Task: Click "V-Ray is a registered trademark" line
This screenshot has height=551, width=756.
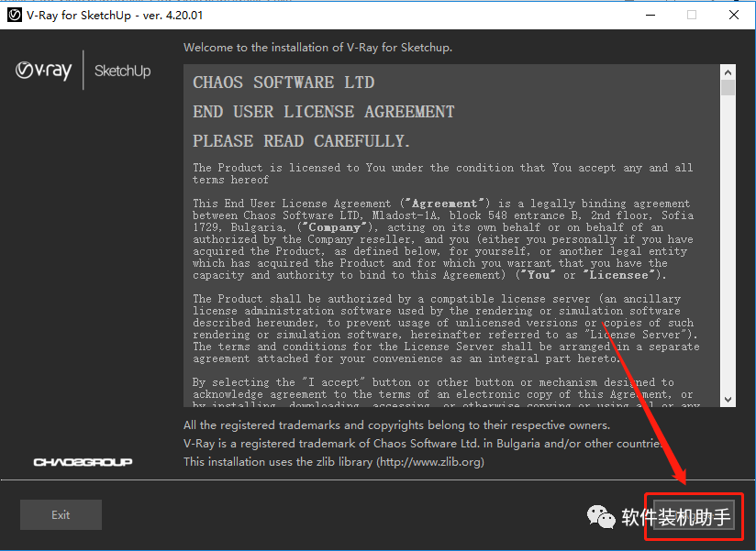Action: (x=423, y=444)
